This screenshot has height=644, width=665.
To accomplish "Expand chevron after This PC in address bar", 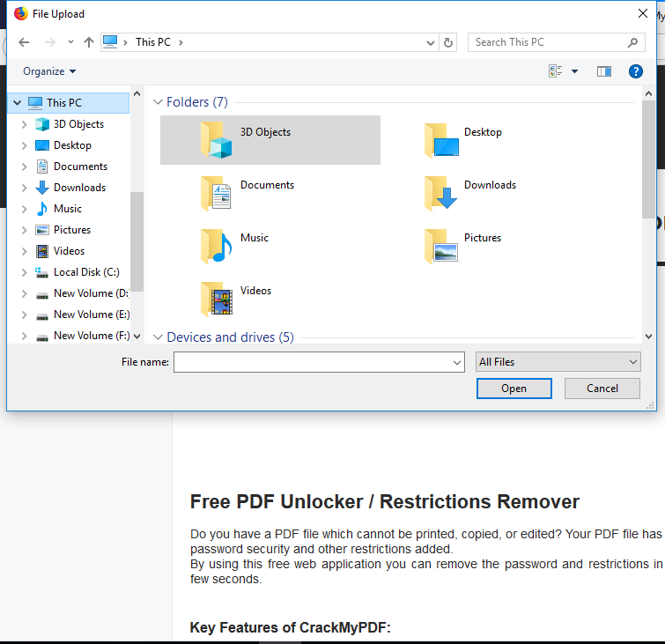I will (x=181, y=42).
